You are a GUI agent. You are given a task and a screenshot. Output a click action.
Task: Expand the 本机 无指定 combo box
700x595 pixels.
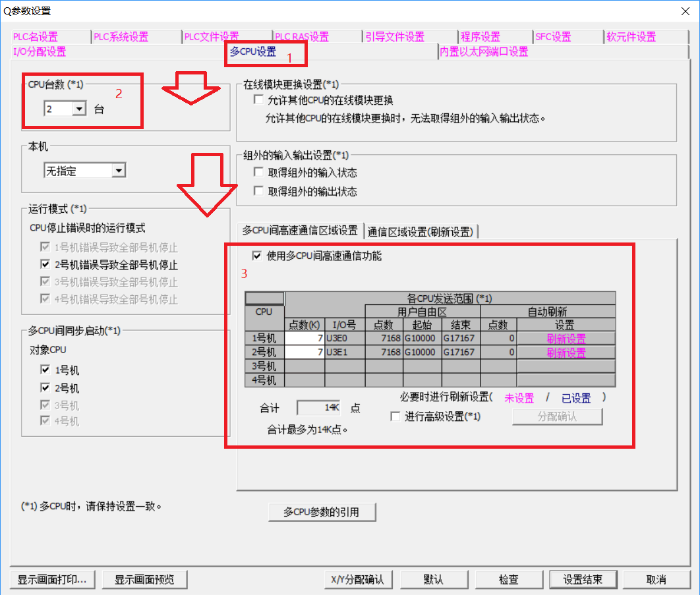coord(118,171)
